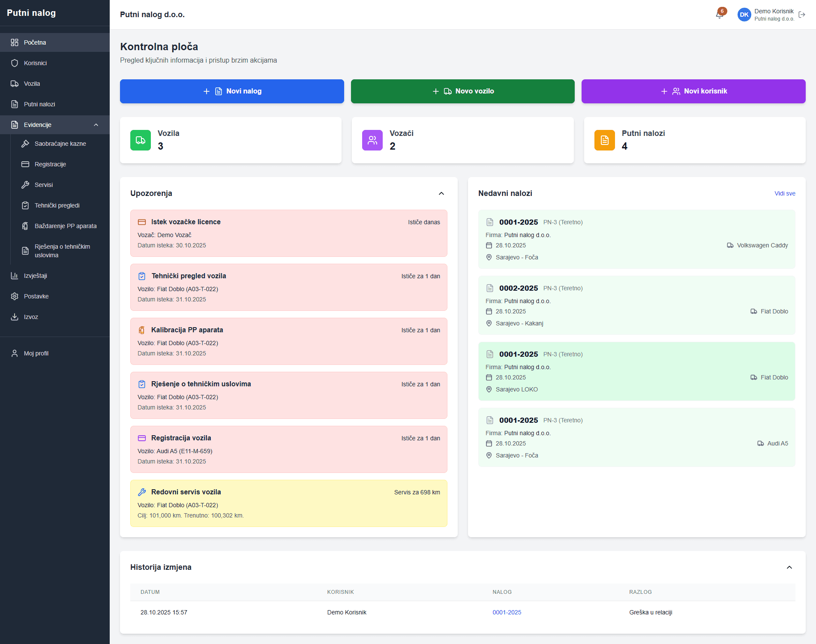Click the orange Putni nalozi document icon
This screenshot has width=816, height=644.
604,140
